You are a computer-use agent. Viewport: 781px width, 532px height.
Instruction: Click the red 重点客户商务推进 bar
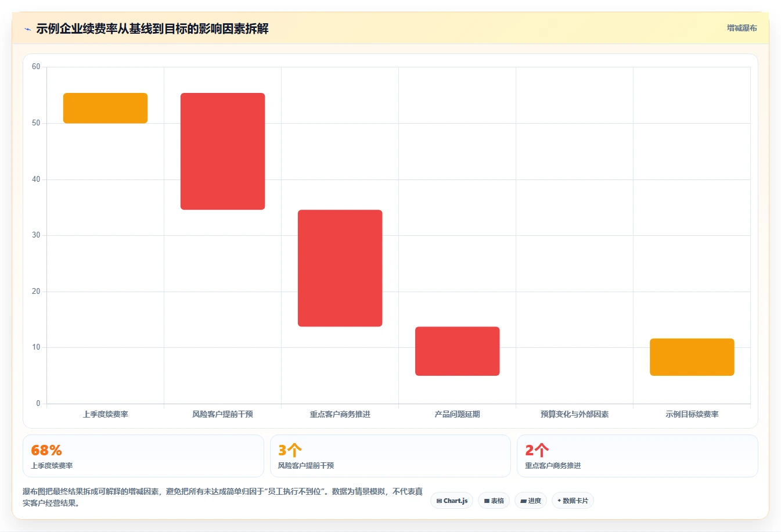pyautogui.click(x=340, y=268)
